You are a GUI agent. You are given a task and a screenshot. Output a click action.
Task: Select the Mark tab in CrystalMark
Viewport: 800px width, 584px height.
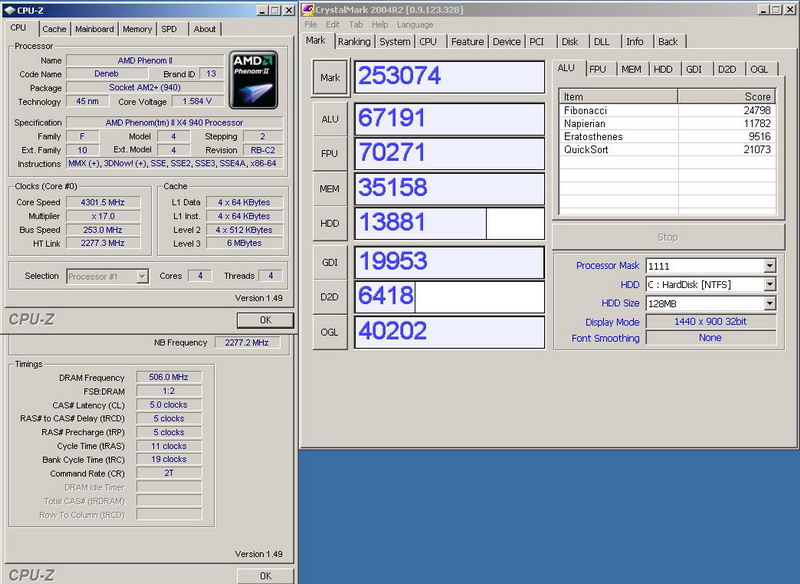tap(316, 40)
